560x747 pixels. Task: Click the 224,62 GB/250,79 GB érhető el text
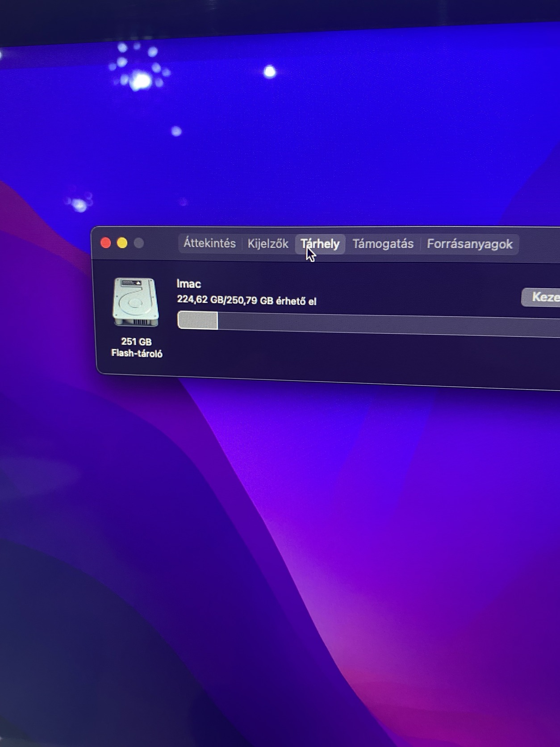tap(247, 300)
